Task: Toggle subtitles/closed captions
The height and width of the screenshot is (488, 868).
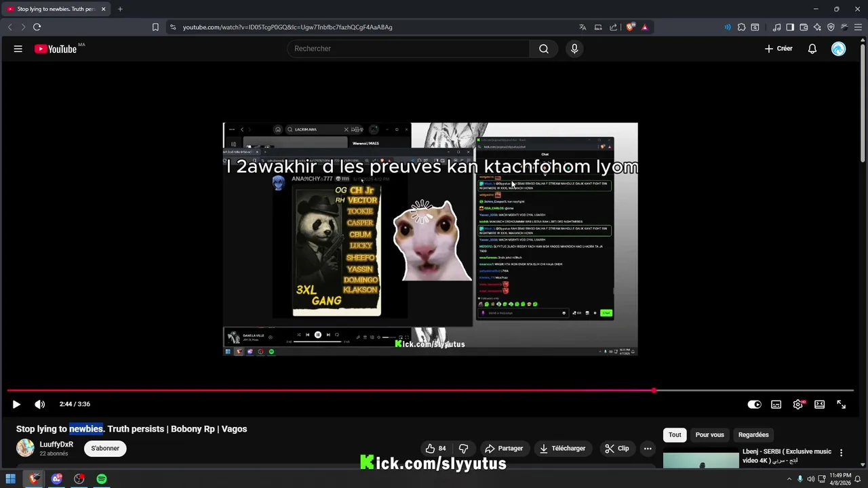Action: coord(776,405)
